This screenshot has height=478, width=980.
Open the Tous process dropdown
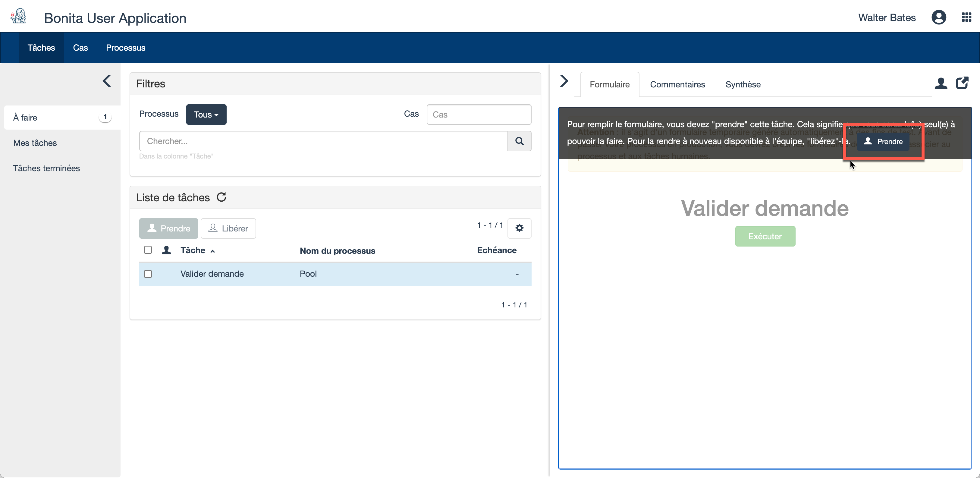(206, 115)
